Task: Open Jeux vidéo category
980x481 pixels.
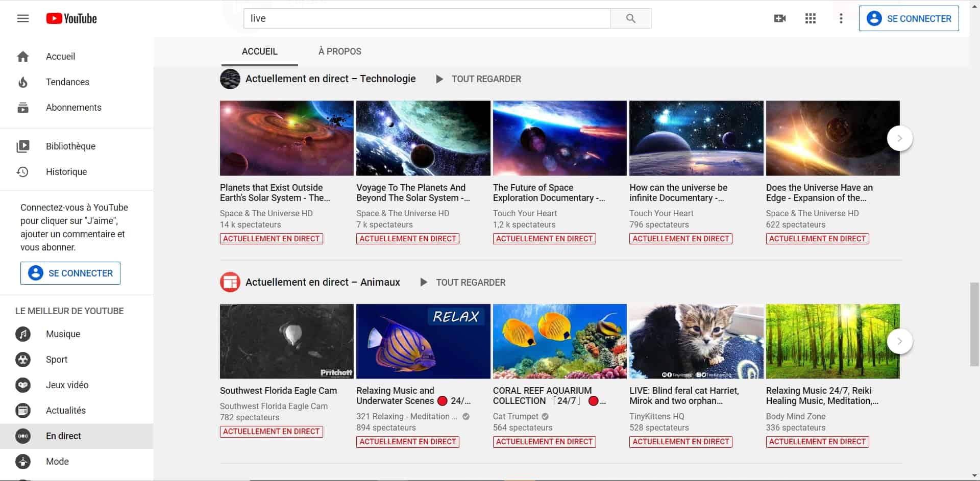Action: point(67,385)
